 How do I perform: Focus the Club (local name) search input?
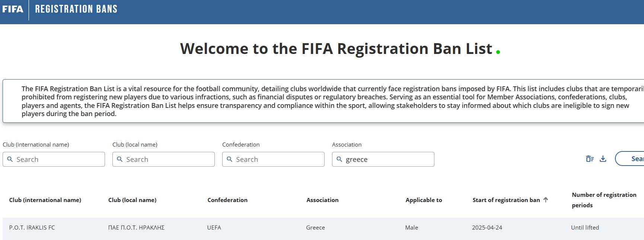pyautogui.click(x=163, y=159)
